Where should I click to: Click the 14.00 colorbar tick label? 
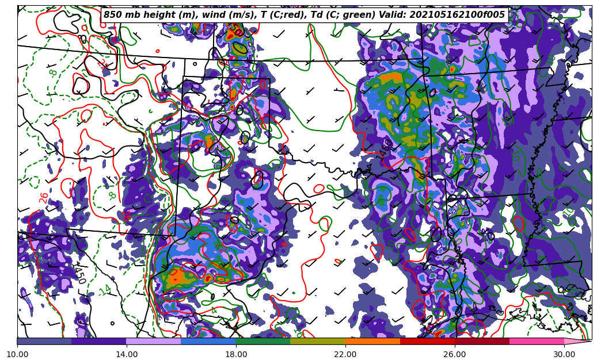(x=127, y=354)
